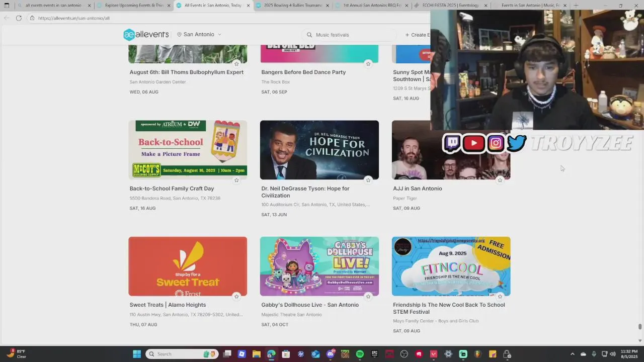644x362 pixels.
Task: Go back using the browser back arrow
Action: [x=6, y=18]
